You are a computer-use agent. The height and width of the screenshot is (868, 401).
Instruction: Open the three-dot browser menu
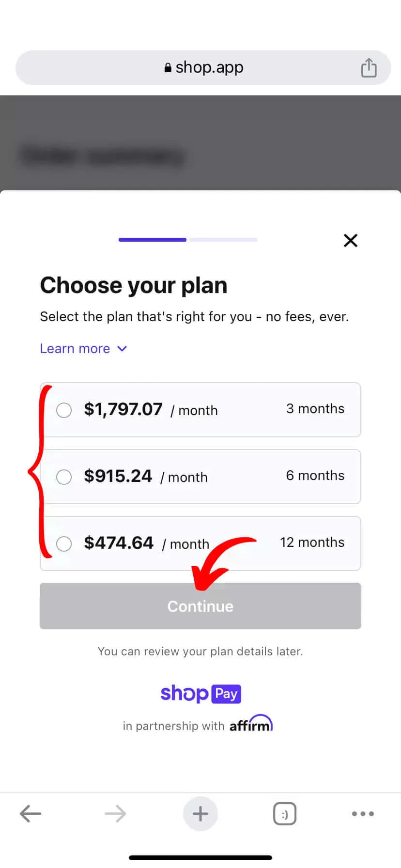[363, 814]
